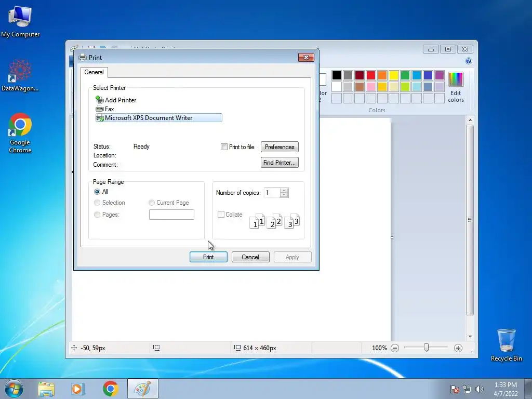Click the zoom in plus button

coord(458,348)
